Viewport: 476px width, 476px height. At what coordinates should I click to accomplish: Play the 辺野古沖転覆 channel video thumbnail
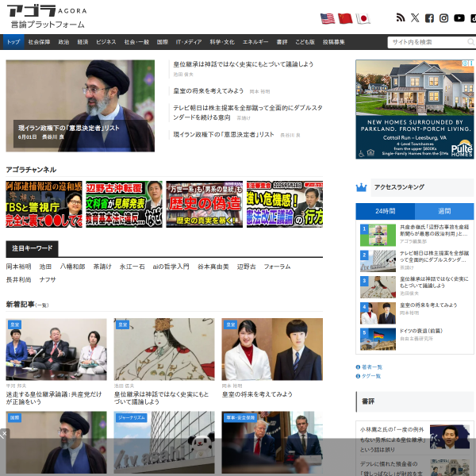pos(125,204)
